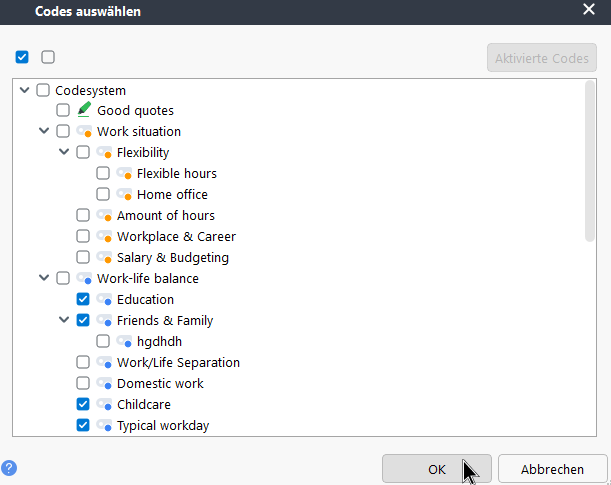Check the Amount of hours checkbox
The width and height of the screenshot is (611, 485).
[83, 215]
